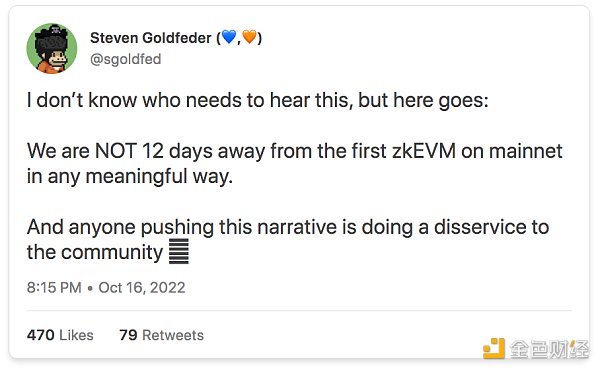
Task: Click the yellow Jinse Finance watermark logo
Action: (x=494, y=348)
